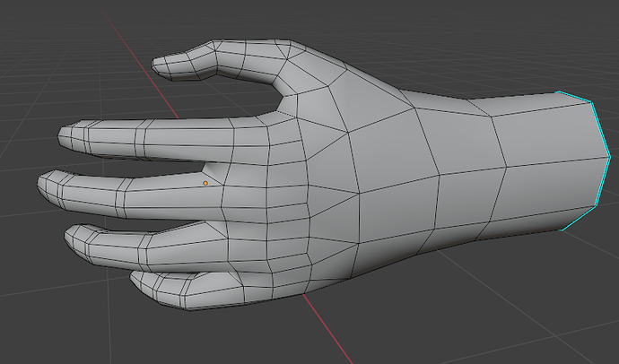Select the orange origin point on the hand
Image resolution: width=619 pixels, height=364 pixels.
[205, 183]
